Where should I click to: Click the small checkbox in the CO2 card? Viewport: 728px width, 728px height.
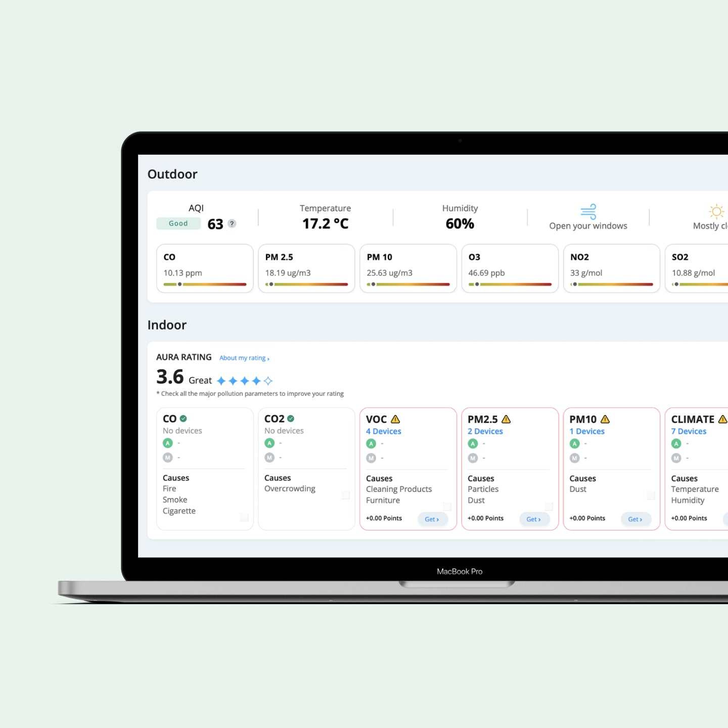coord(346,495)
